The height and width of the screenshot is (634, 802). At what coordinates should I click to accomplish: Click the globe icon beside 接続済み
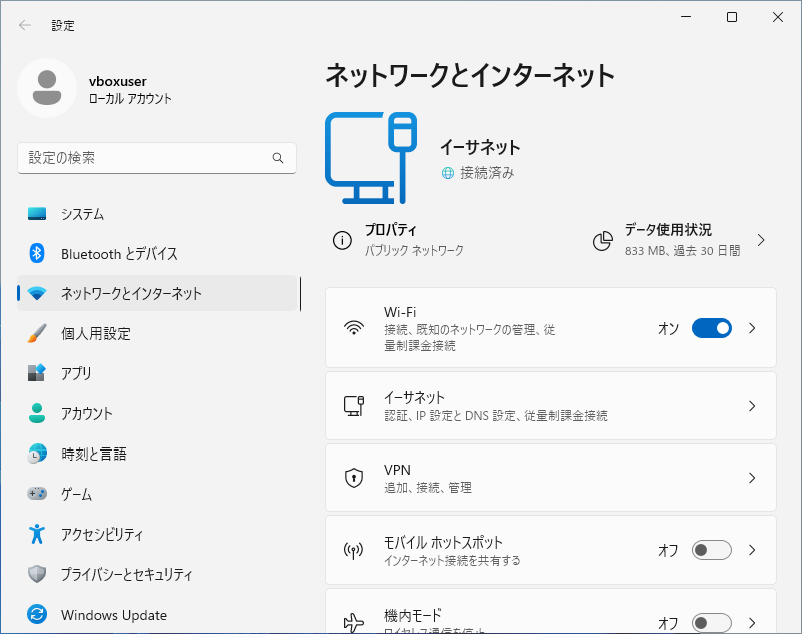click(x=448, y=173)
